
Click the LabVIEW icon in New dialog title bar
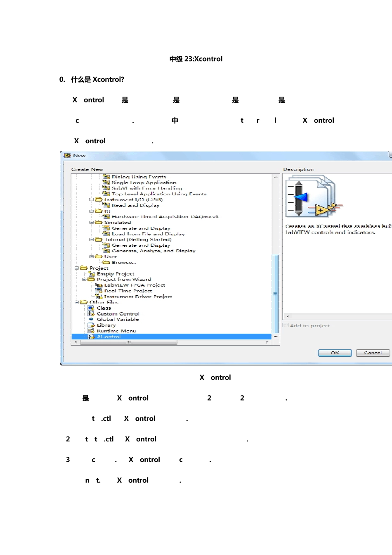67,156
